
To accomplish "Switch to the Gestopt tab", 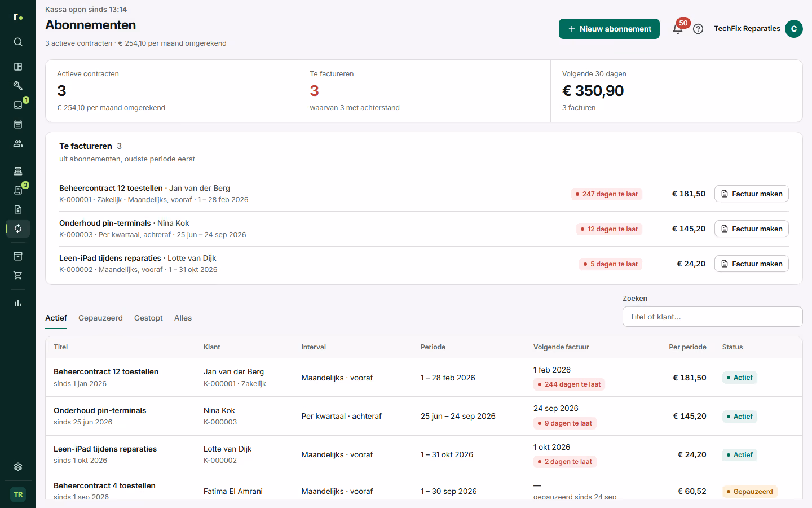I will pyautogui.click(x=148, y=318).
